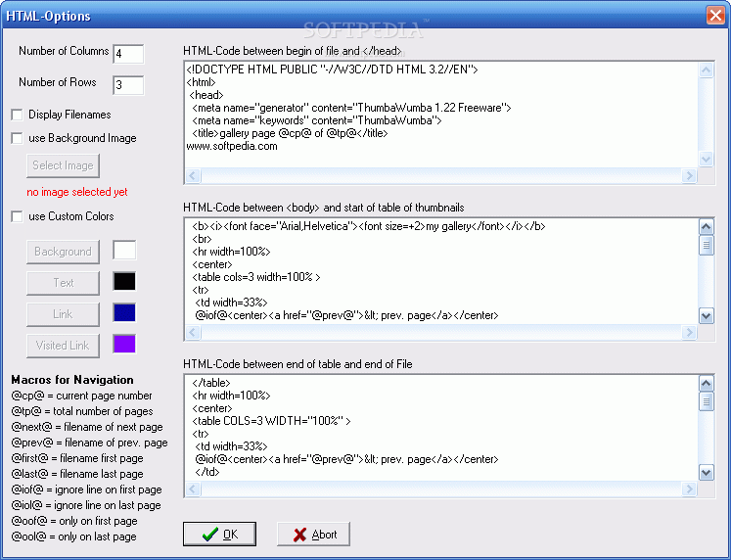
Task: Click '@next@ = filename of next page' macro
Action: [87, 427]
